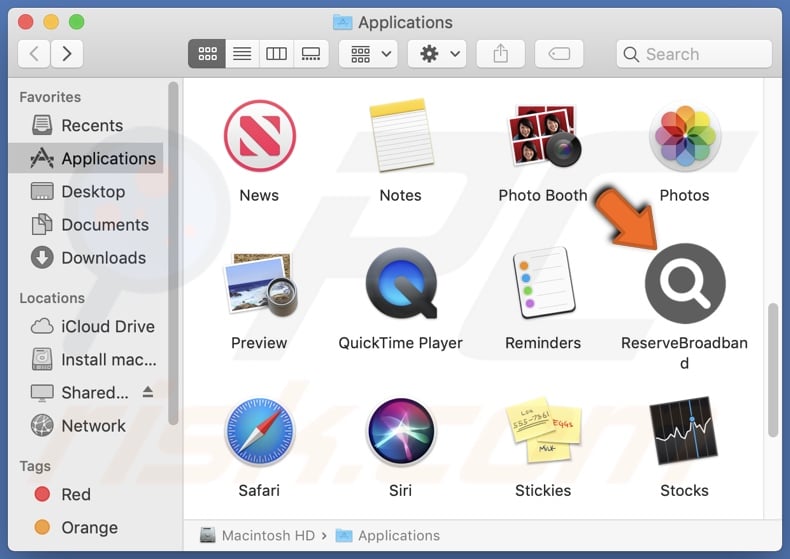Image resolution: width=790 pixels, height=559 pixels.
Task: Switch to column view
Action: (x=276, y=53)
